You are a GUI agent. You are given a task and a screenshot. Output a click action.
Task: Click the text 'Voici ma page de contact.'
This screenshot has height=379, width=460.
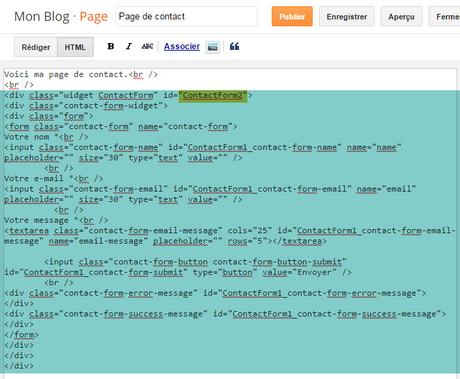tap(66, 74)
